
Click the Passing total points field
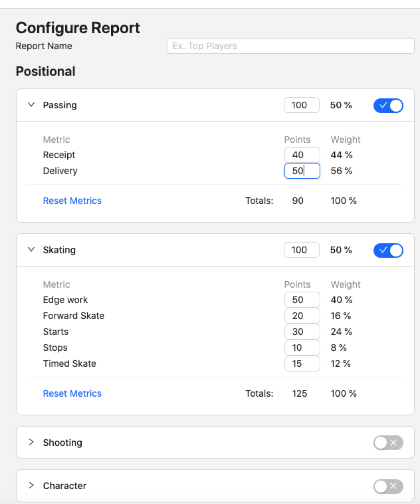click(x=301, y=105)
